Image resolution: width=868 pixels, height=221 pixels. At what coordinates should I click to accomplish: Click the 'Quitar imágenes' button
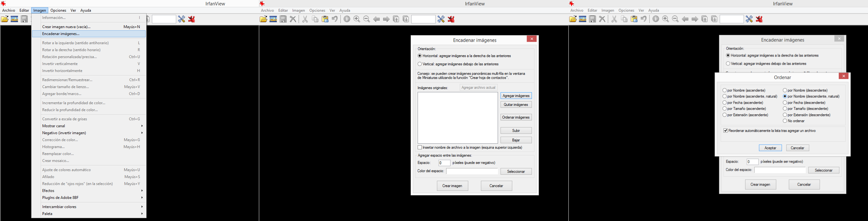coord(516,105)
